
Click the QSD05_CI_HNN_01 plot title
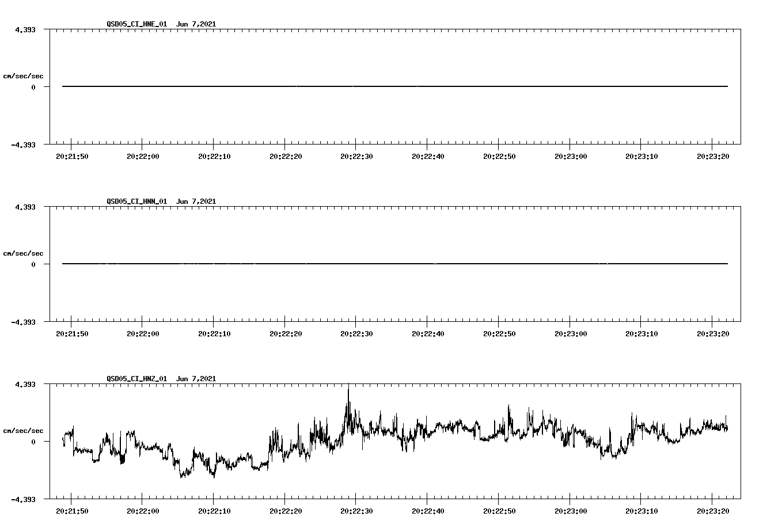click(x=161, y=202)
